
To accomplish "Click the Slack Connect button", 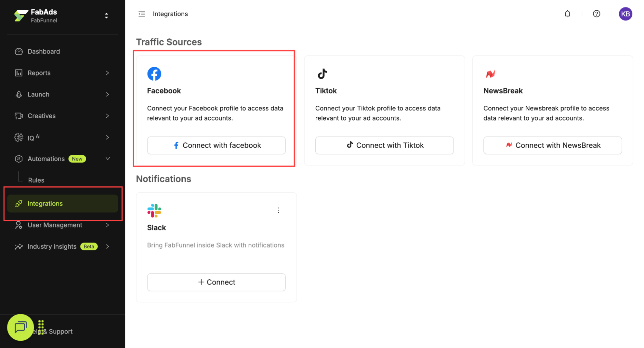I will coord(216,282).
